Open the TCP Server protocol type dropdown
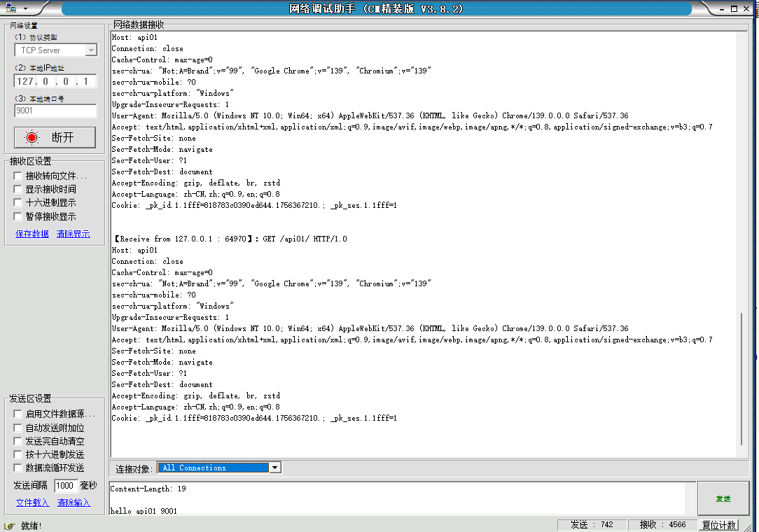This screenshot has height=532, width=759. pos(90,50)
